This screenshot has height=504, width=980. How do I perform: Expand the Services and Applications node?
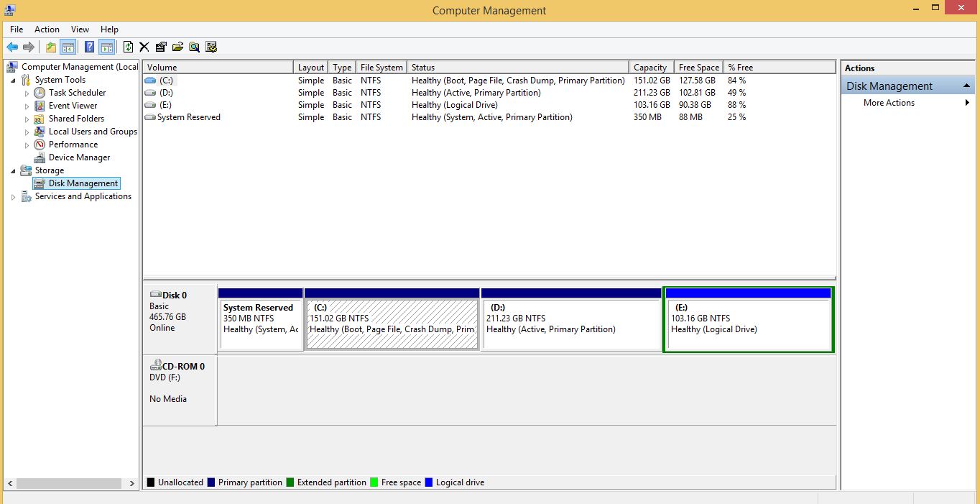pyautogui.click(x=13, y=197)
